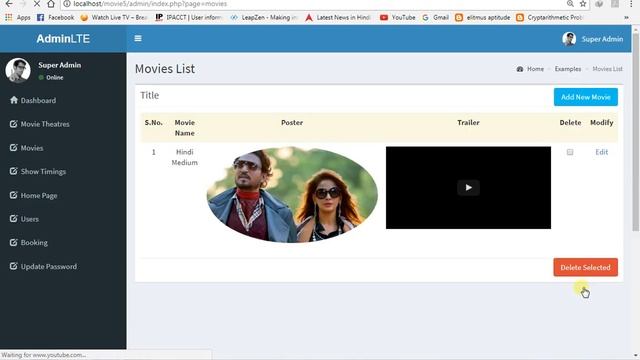Click the edit icon beside Movie Theatres
The width and height of the screenshot is (640, 360).
click(x=13, y=124)
